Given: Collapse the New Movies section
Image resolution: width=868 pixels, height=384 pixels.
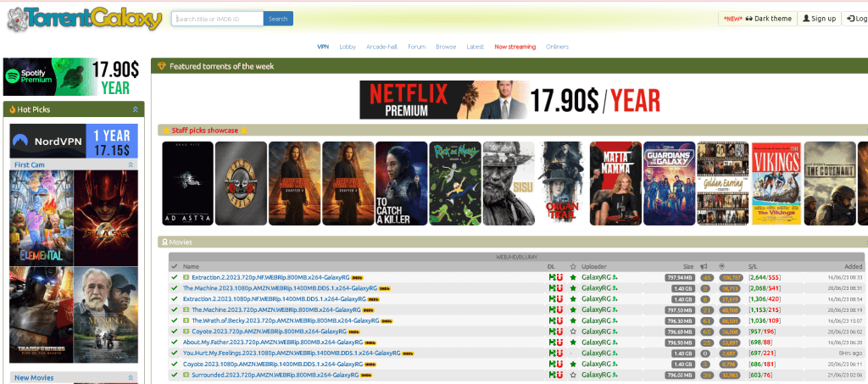Looking at the screenshot, I should pyautogui.click(x=131, y=377).
